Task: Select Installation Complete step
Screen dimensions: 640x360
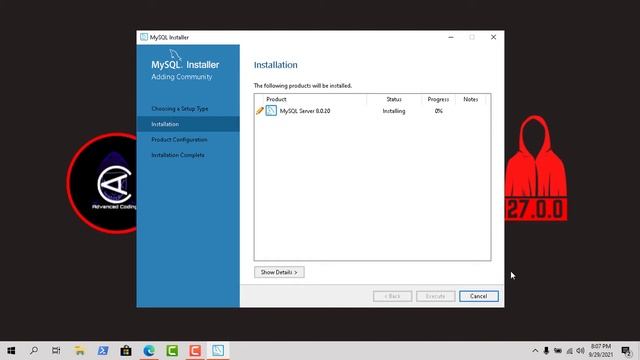Action: pyautogui.click(x=178, y=155)
